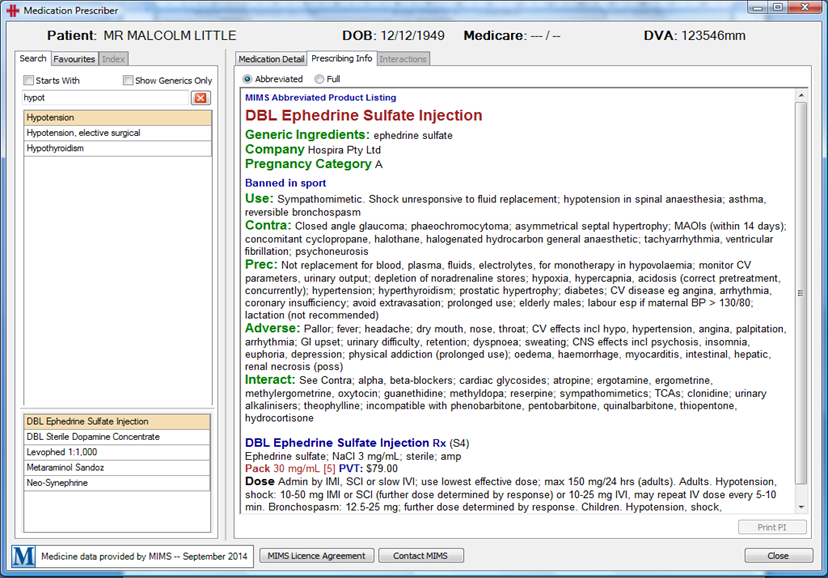Click the scroll down arrow of prescribing info
Viewport: 828px width, 578px height.
click(800, 507)
